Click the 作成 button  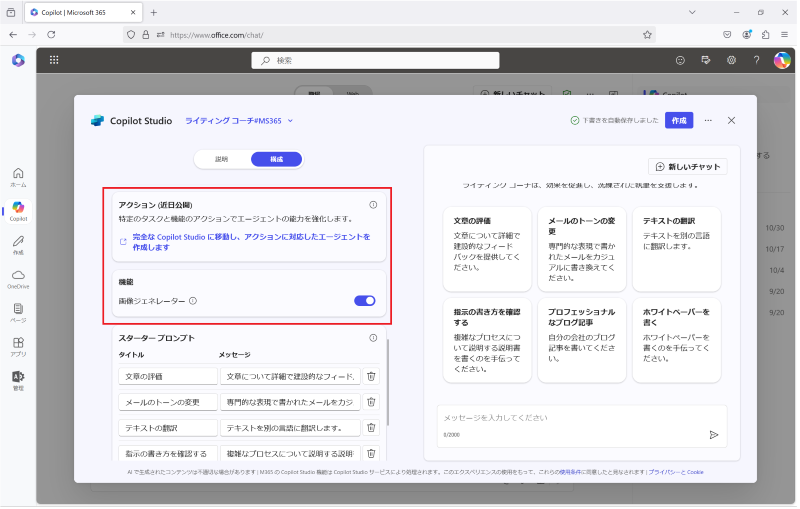point(681,121)
